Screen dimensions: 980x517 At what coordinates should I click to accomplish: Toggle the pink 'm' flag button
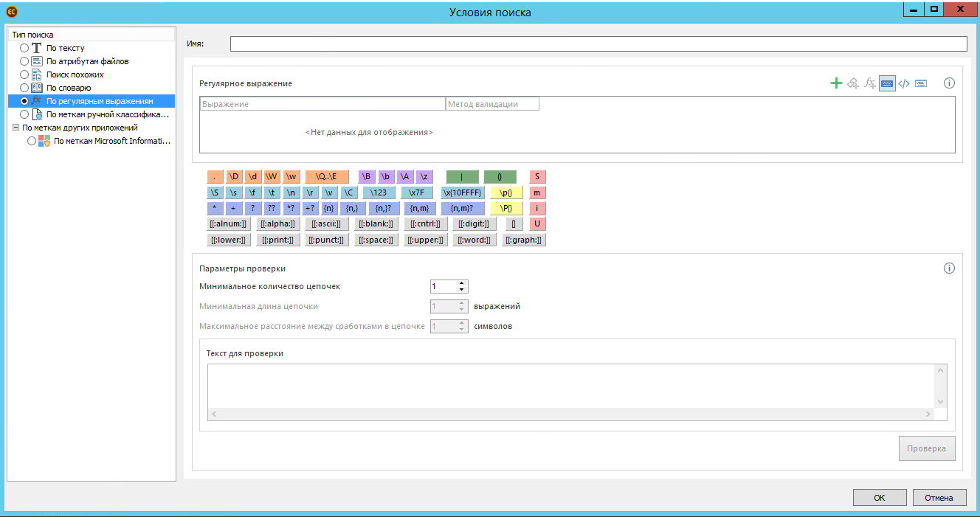(537, 192)
